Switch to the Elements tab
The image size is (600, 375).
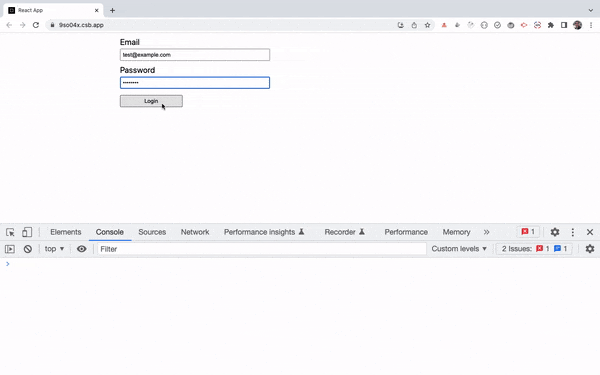66,232
